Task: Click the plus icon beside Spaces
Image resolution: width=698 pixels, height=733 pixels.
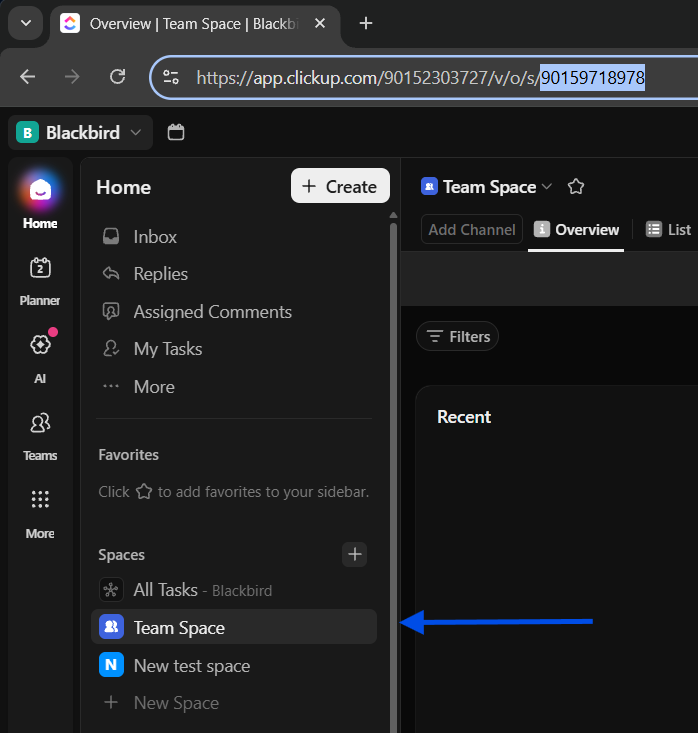Action: point(354,554)
